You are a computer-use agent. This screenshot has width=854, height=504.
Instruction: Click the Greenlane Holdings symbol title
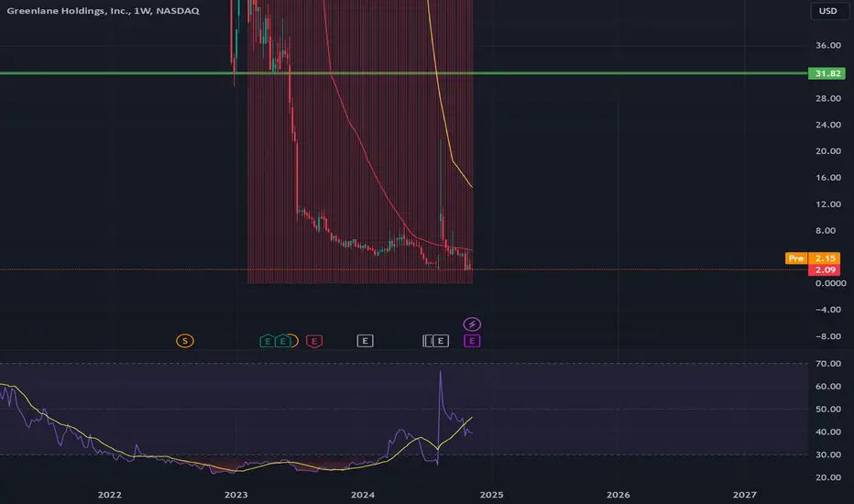click(103, 11)
